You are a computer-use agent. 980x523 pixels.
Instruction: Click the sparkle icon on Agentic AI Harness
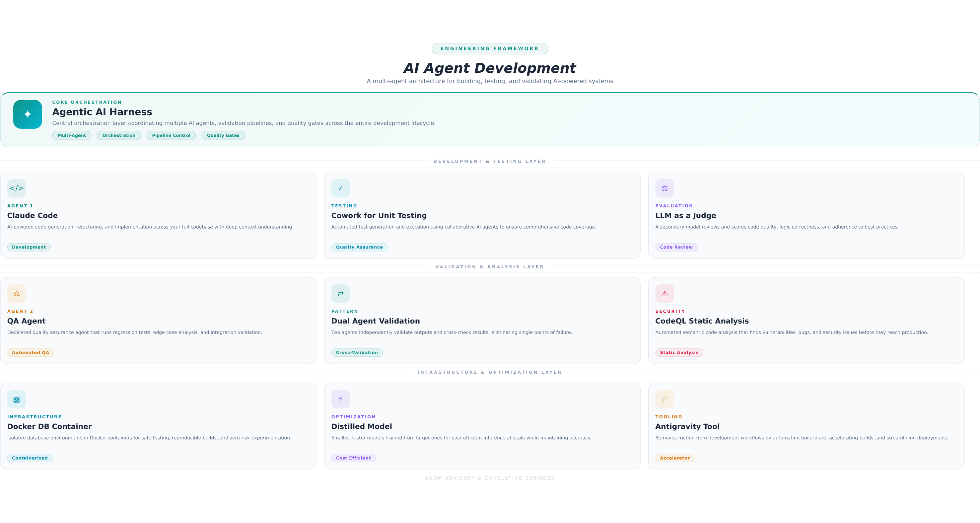[27, 114]
